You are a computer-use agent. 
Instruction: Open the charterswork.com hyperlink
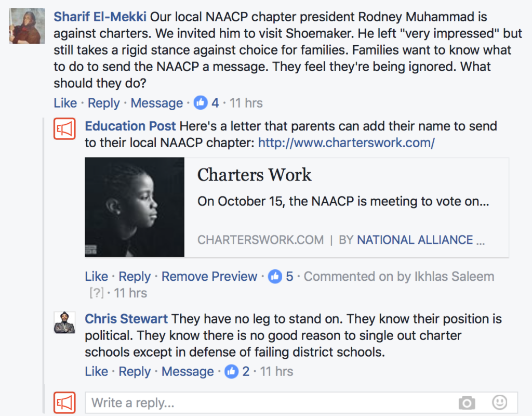click(346, 143)
